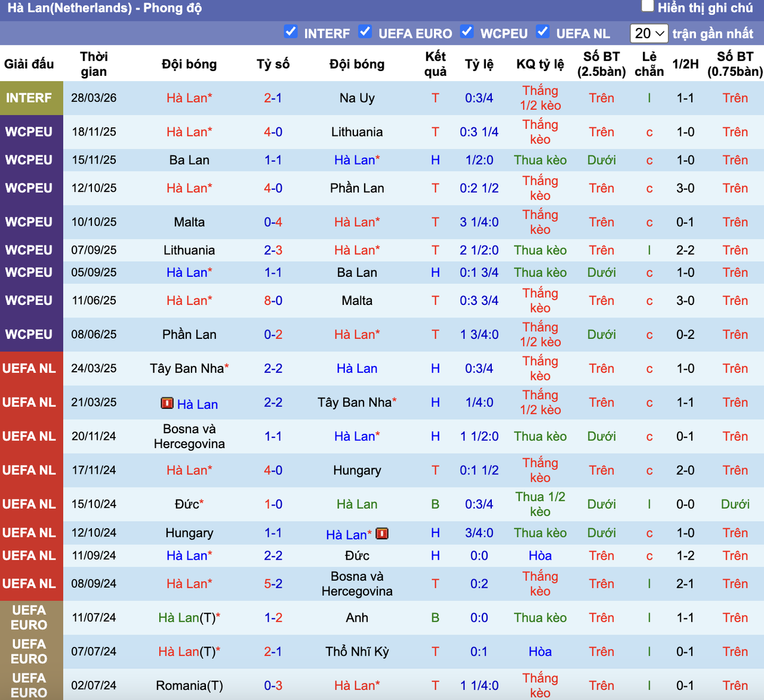Click the 0-4 score at Malta
The height and width of the screenshot is (700, 764).
(273, 222)
